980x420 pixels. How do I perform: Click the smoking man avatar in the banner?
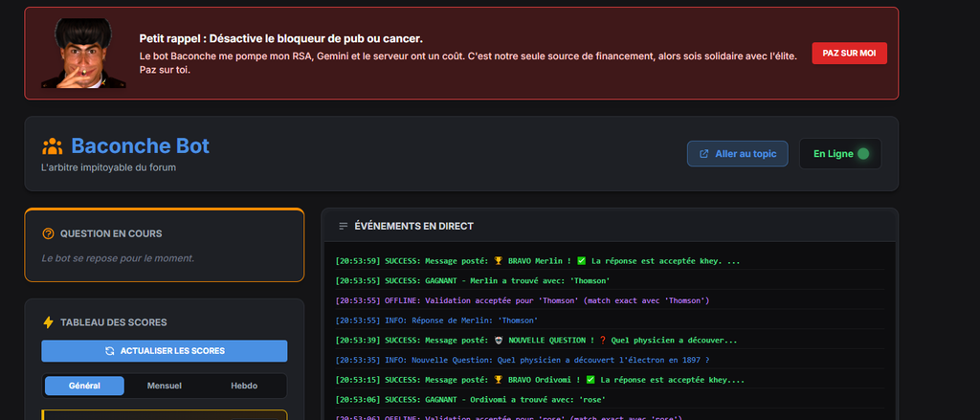(x=82, y=55)
